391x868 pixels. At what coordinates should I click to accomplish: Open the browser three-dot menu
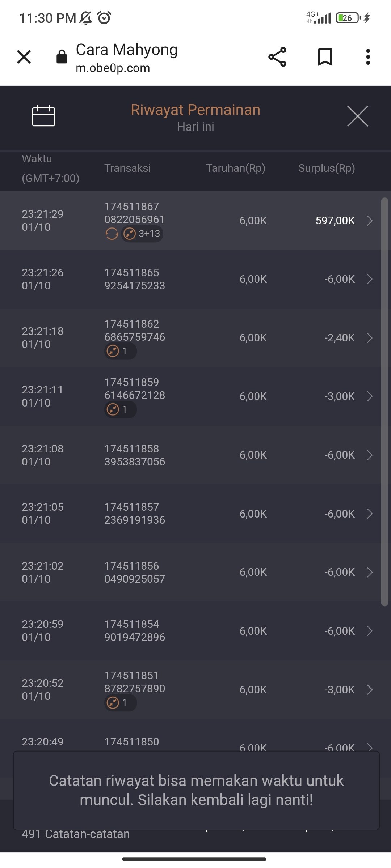pyautogui.click(x=368, y=57)
